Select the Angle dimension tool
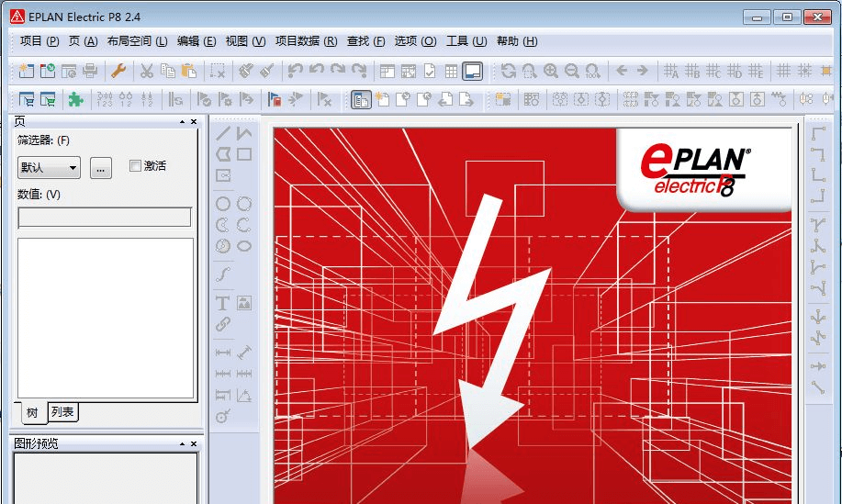This screenshot has width=842, height=504. coord(244,396)
